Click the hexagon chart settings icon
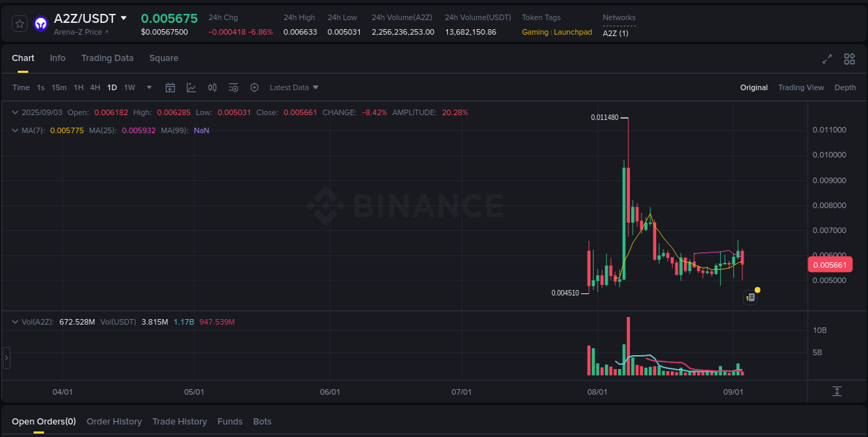Screen dimensions: 868x437 [254, 87]
